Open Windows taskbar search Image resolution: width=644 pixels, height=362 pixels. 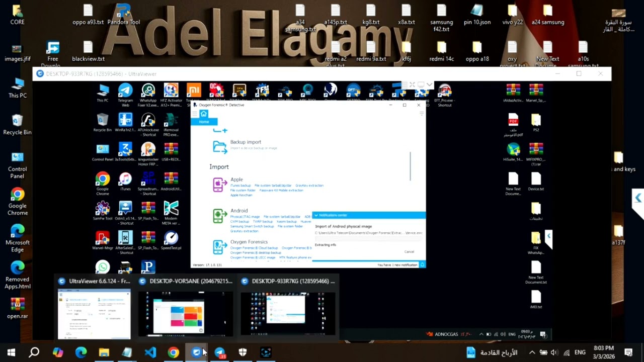[x=34, y=352]
